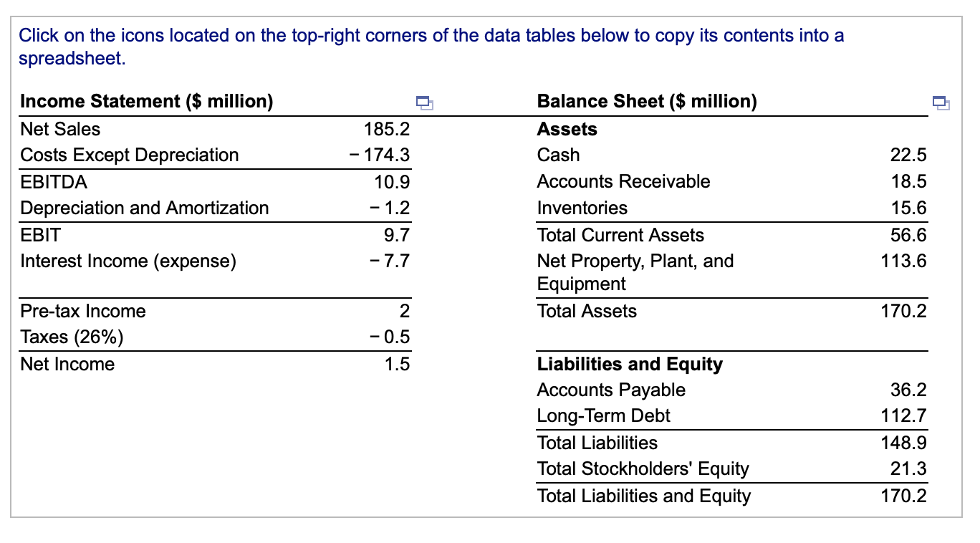Click the Total Liabilities label
The height and width of the screenshot is (543, 980).
tap(597, 443)
